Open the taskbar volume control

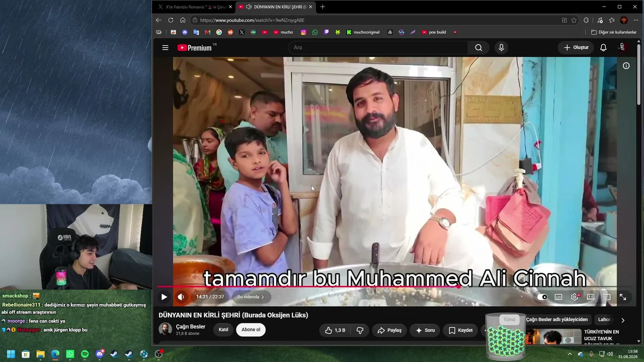tap(610, 354)
